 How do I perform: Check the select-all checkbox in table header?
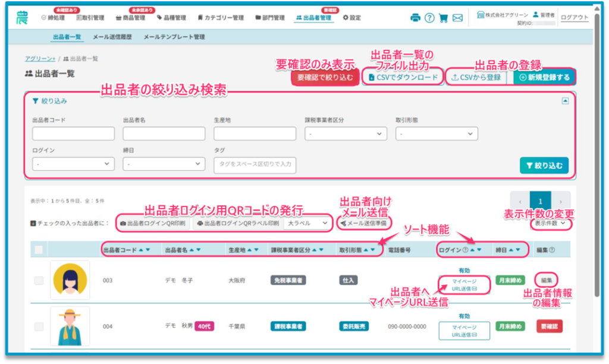pos(39,250)
